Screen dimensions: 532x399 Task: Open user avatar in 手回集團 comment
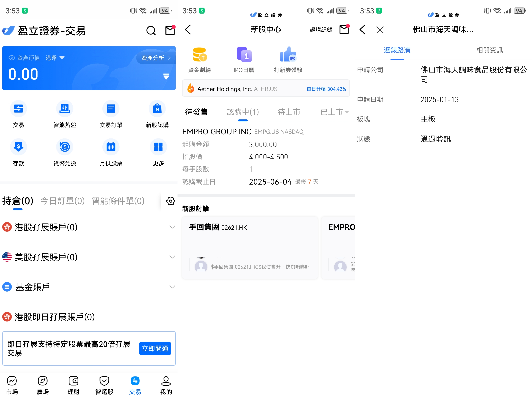tap(201, 267)
